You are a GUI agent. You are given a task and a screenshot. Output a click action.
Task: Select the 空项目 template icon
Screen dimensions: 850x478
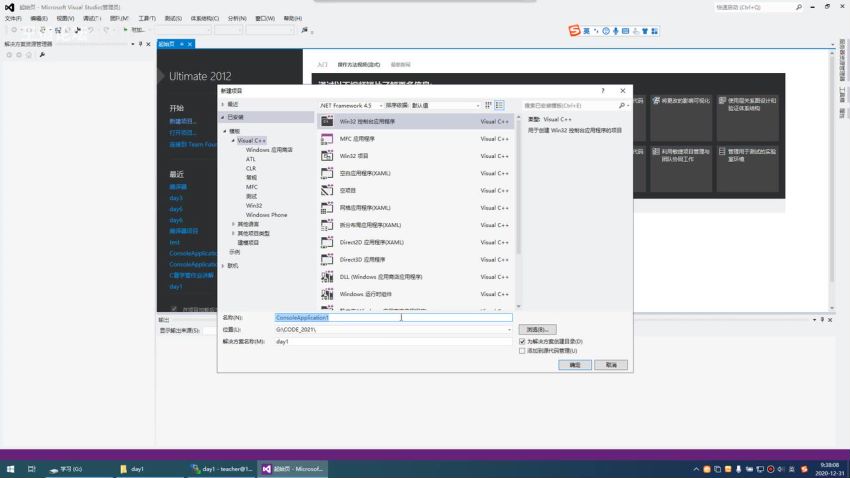(327, 190)
